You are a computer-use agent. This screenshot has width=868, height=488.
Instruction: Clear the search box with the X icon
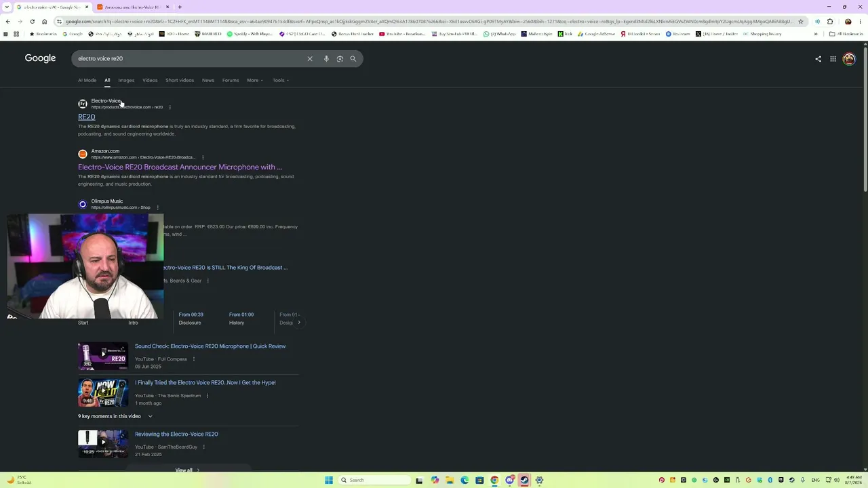click(310, 59)
